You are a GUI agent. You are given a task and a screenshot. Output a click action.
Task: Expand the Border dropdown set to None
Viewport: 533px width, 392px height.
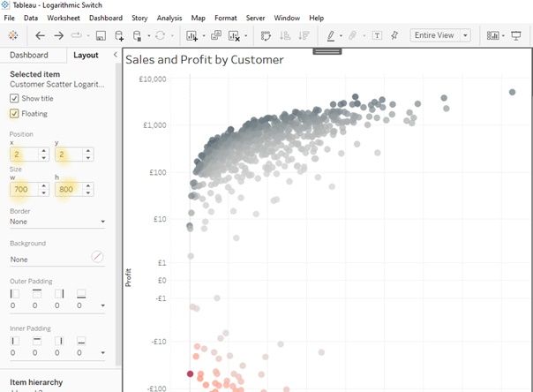point(102,222)
